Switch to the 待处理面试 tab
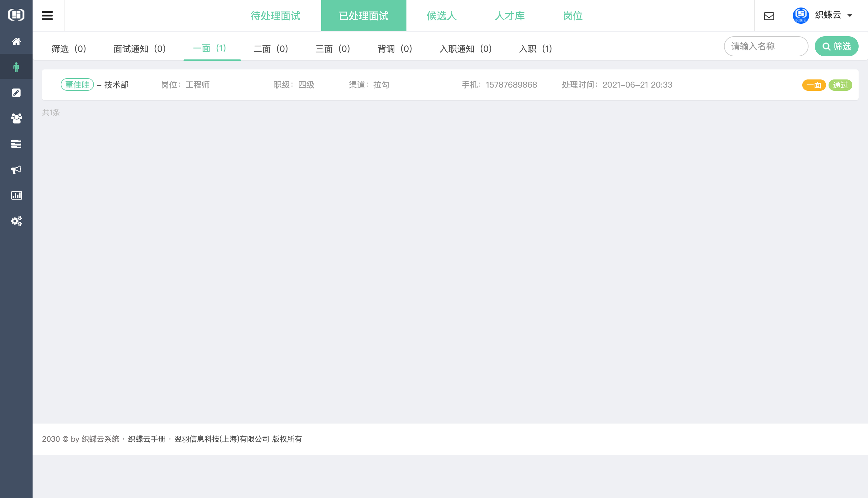 click(x=276, y=16)
